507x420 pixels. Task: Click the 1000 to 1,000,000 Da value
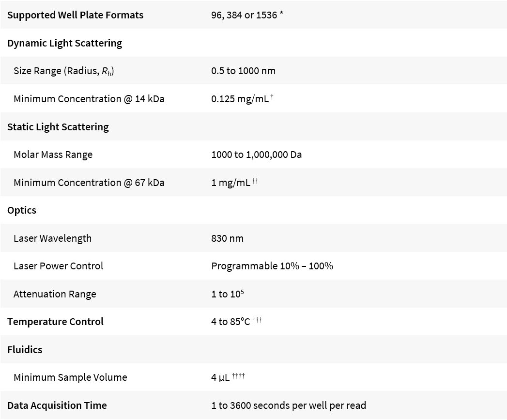pyautogui.click(x=256, y=155)
